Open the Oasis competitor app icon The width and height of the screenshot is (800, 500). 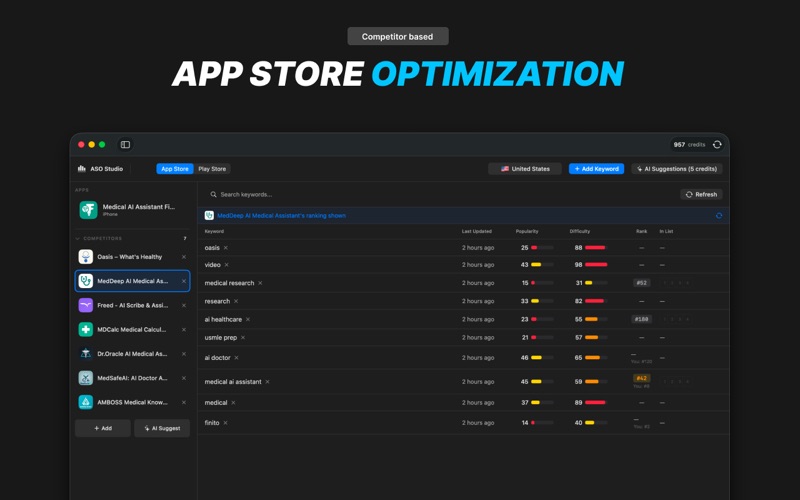pyautogui.click(x=86, y=257)
